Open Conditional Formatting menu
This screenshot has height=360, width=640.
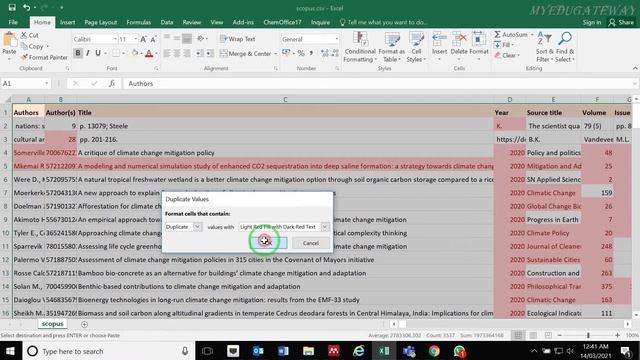(360, 47)
